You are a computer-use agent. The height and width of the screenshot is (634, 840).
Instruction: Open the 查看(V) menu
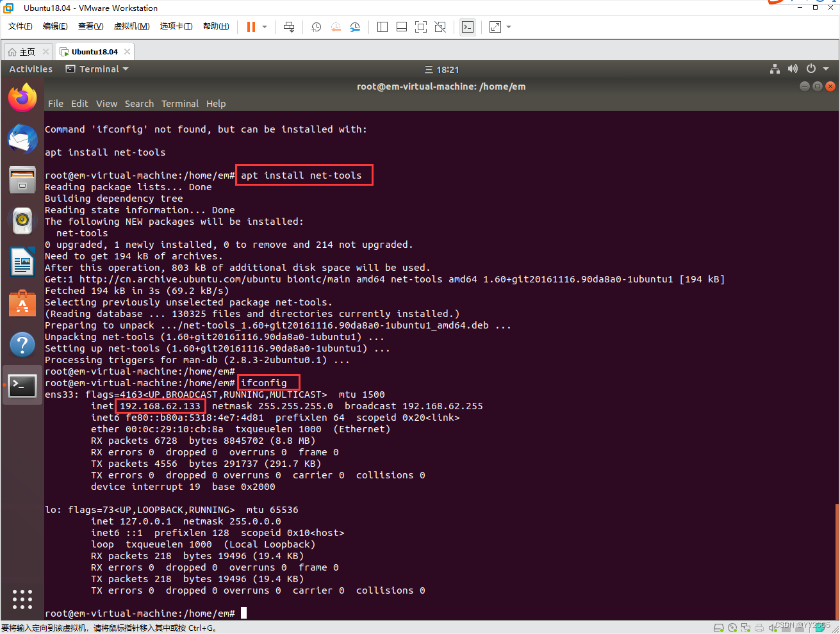[x=90, y=26]
